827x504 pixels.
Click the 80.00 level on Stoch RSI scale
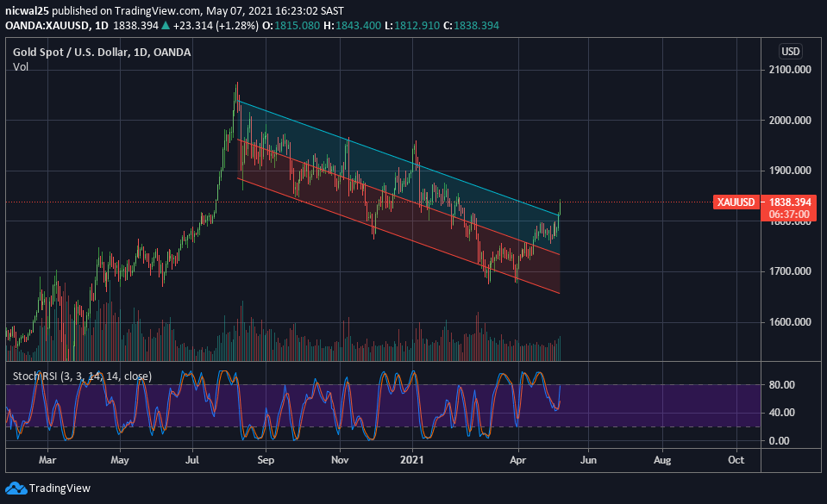click(781, 385)
